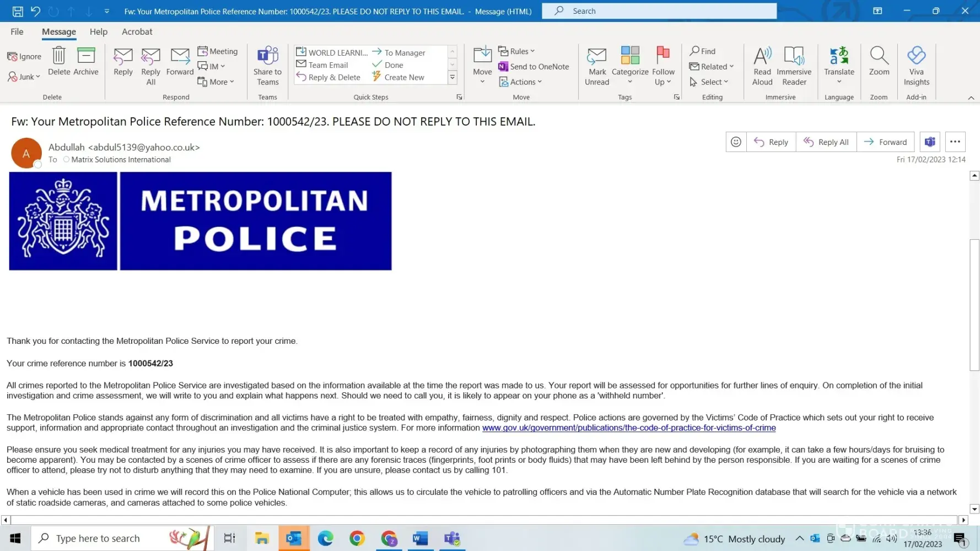Click the vertical scrollbar thumb of message
Viewport: 980px width, 551px height.
[x=974, y=305]
